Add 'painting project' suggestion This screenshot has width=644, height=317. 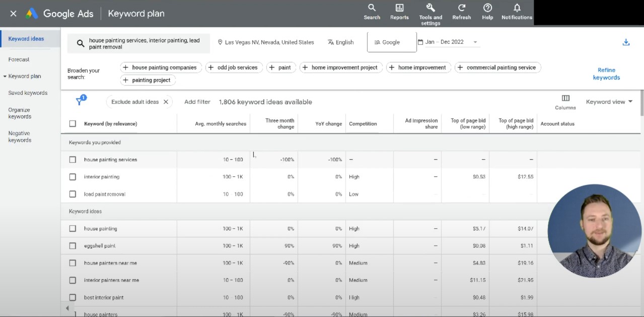click(x=148, y=80)
